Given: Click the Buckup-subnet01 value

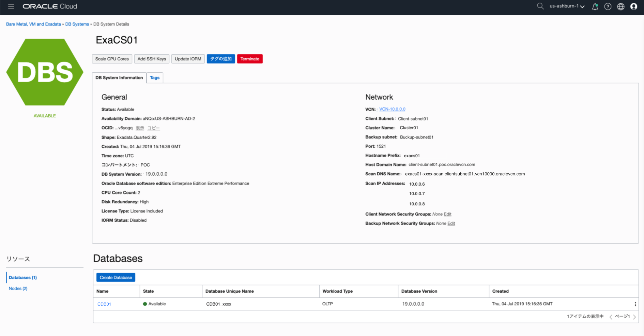Looking at the screenshot, I should pyautogui.click(x=417, y=137).
